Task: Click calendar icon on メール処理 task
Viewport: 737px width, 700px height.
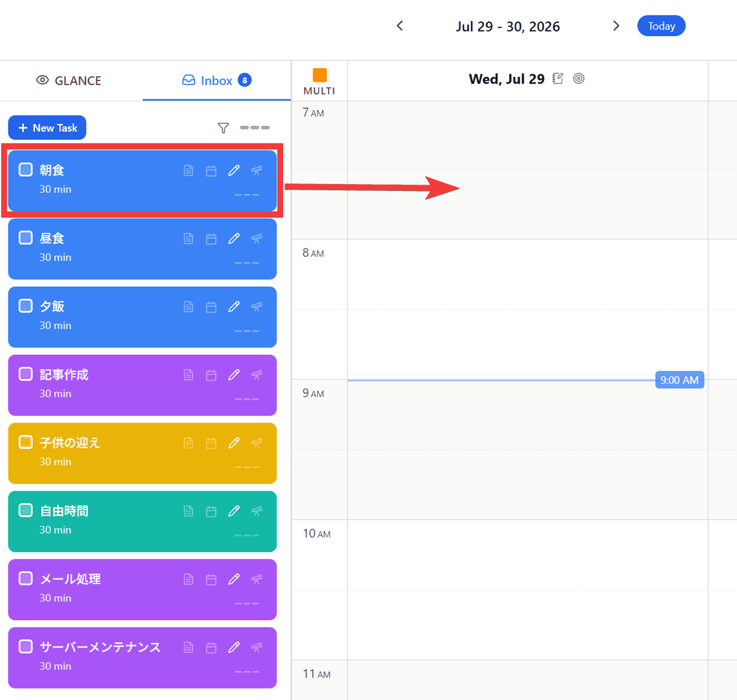Action: [x=211, y=580]
